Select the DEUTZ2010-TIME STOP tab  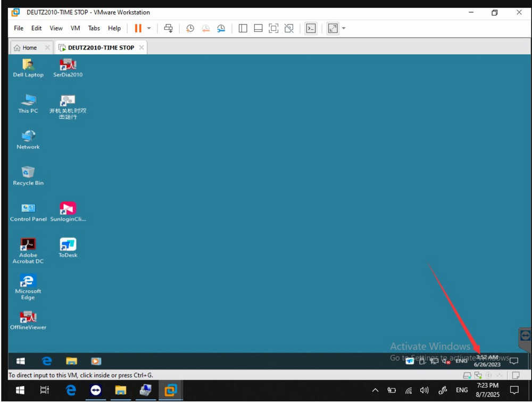coord(101,48)
